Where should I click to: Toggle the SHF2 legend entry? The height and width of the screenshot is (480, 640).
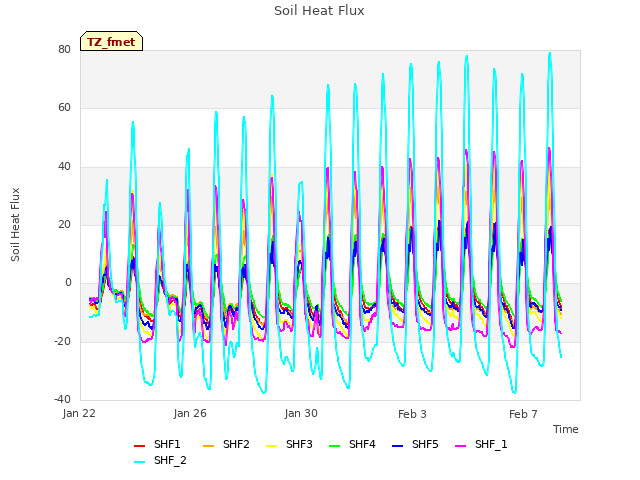click(226, 444)
